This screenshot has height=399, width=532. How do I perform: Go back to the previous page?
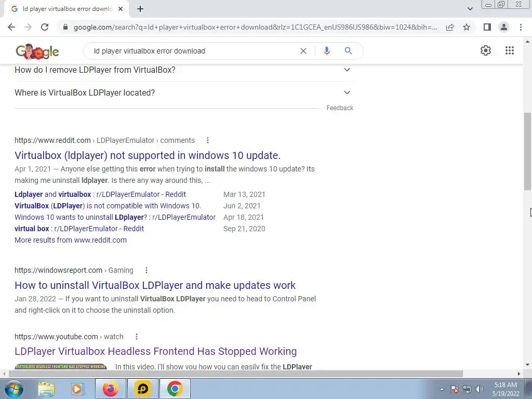tap(11, 27)
